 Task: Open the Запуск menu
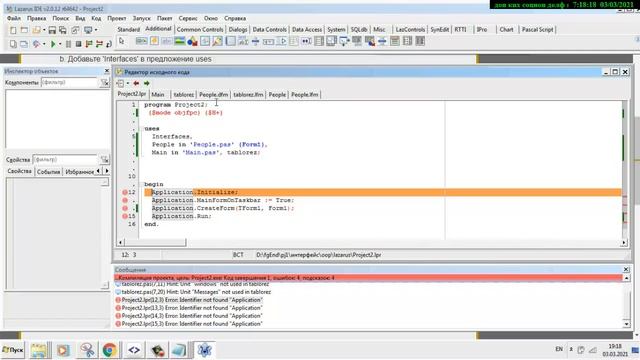click(x=141, y=18)
